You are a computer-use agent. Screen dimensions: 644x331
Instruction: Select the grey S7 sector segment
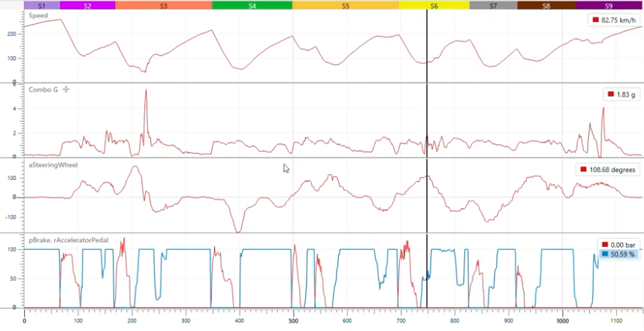(493, 5)
